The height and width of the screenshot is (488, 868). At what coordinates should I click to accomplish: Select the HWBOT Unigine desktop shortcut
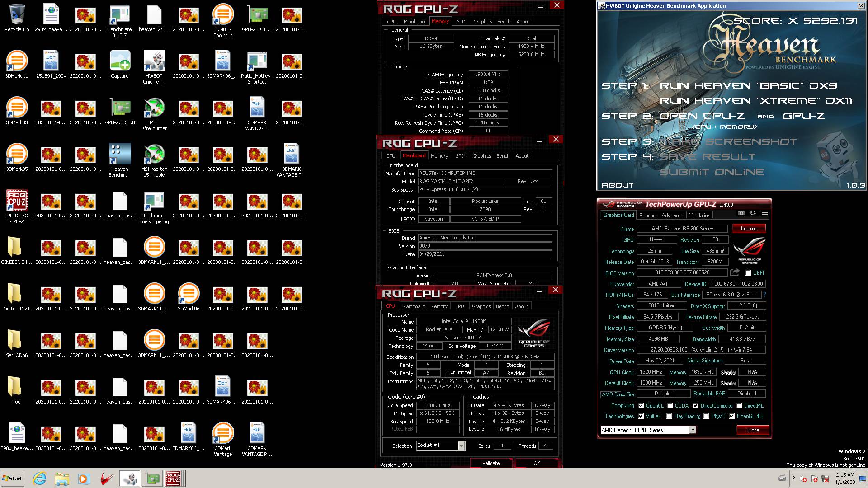tap(154, 67)
